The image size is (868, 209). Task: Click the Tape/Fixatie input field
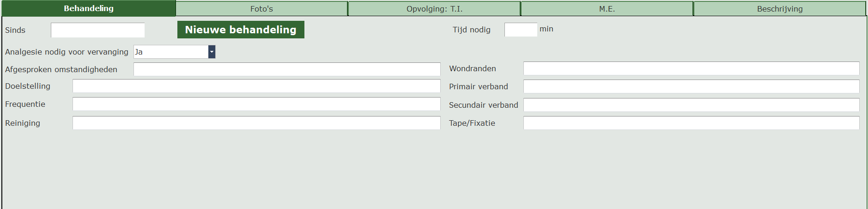point(691,123)
